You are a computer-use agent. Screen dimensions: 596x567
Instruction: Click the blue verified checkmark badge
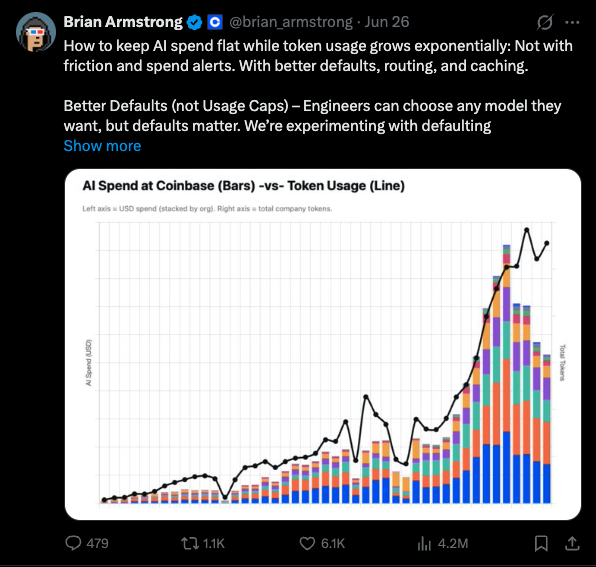tap(195, 22)
